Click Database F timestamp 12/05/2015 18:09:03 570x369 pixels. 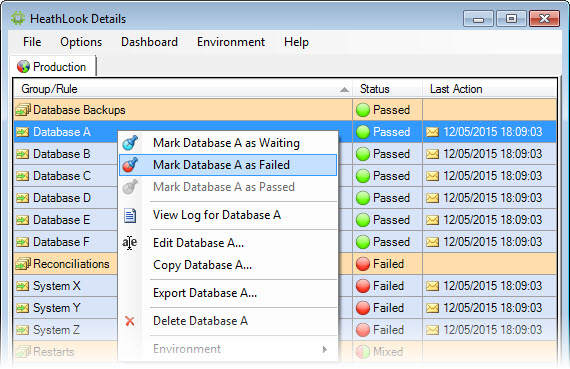[493, 242]
